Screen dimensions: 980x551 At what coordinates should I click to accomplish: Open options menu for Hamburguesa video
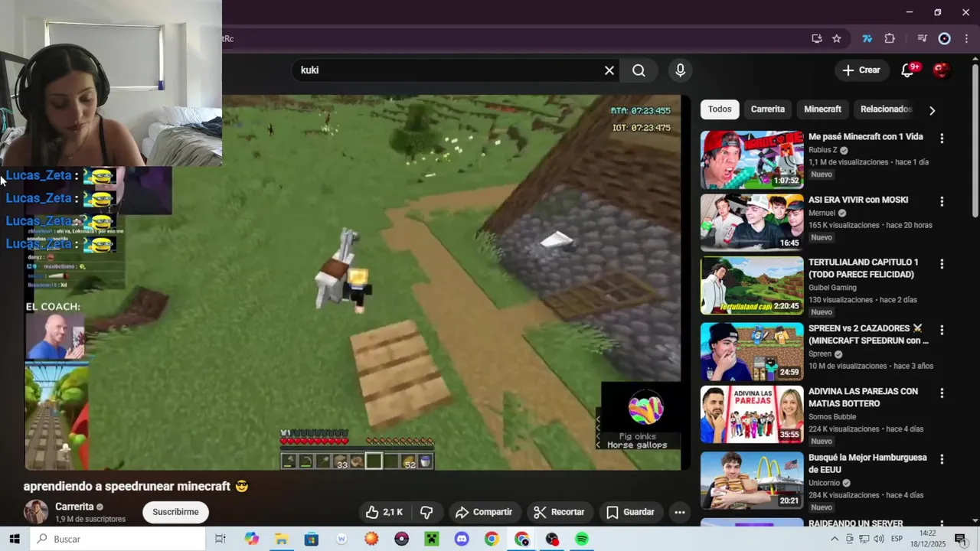point(942,459)
